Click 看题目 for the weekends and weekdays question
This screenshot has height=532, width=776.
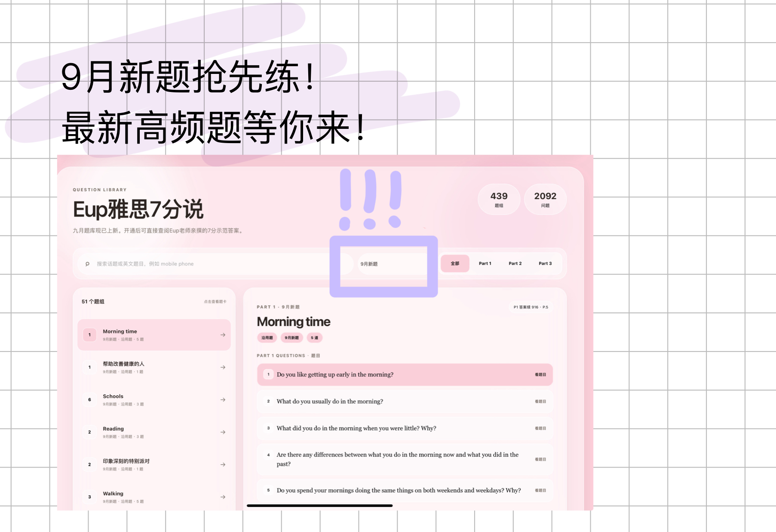(x=540, y=490)
